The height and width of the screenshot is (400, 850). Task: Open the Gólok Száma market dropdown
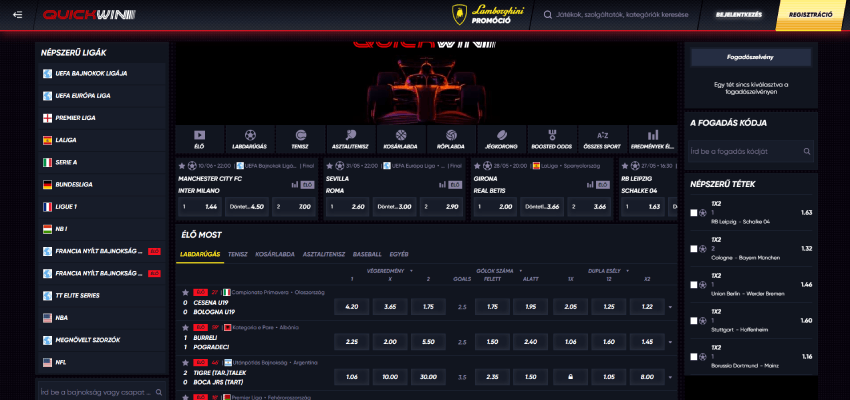point(499,270)
